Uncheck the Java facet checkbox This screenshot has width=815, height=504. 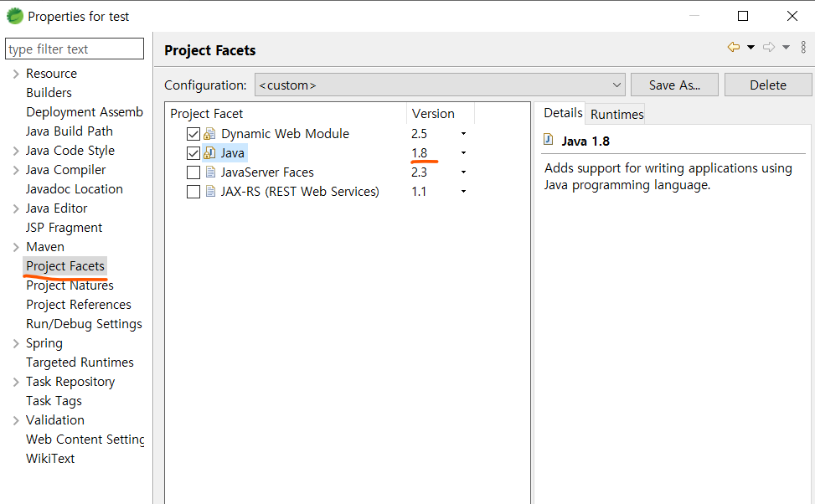click(x=193, y=153)
